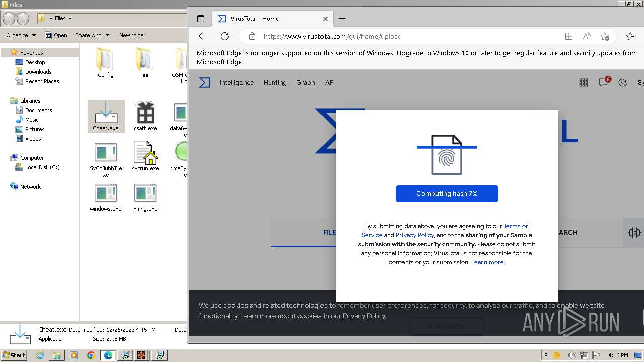644x362 pixels.
Task: Expand the Files breadcrumb dropdown arrow
Action: 70,18
